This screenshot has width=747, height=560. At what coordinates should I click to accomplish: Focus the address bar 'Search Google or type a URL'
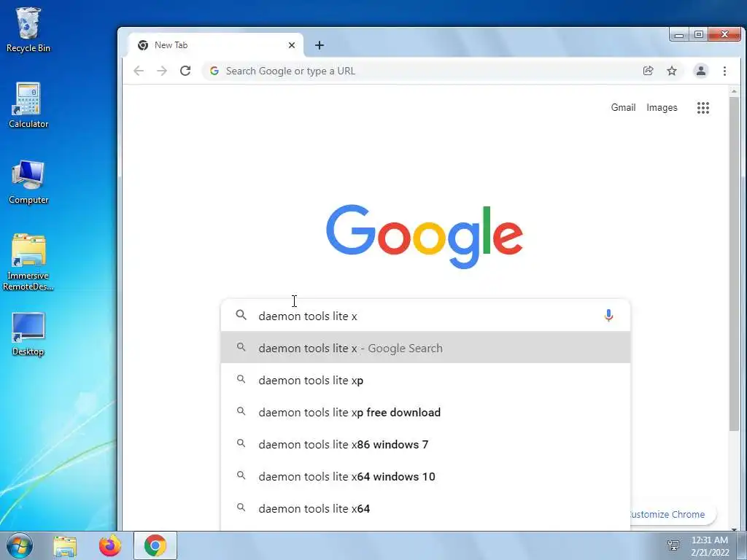pos(422,71)
